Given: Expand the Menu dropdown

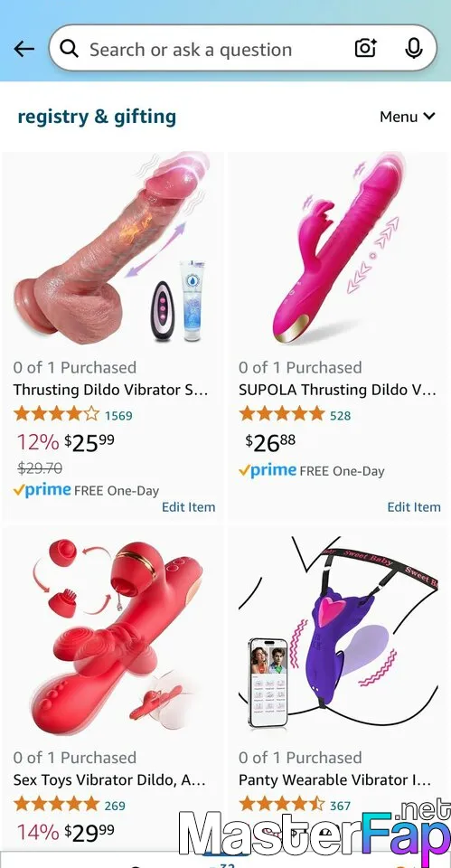Looking at the screenshot, I should coord(408,117).
